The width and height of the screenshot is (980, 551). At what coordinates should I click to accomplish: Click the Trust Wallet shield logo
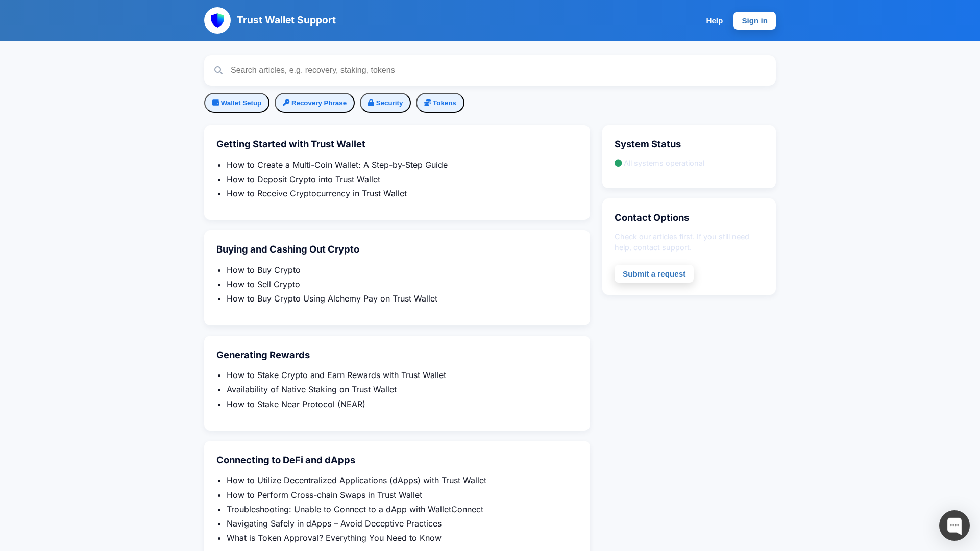click(217, 20)
